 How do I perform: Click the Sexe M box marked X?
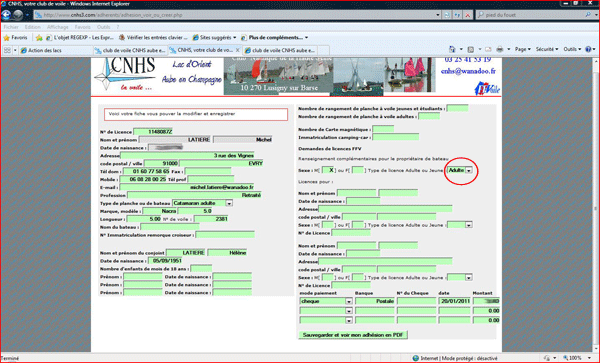pyautogui.click(x=328, y=170)
